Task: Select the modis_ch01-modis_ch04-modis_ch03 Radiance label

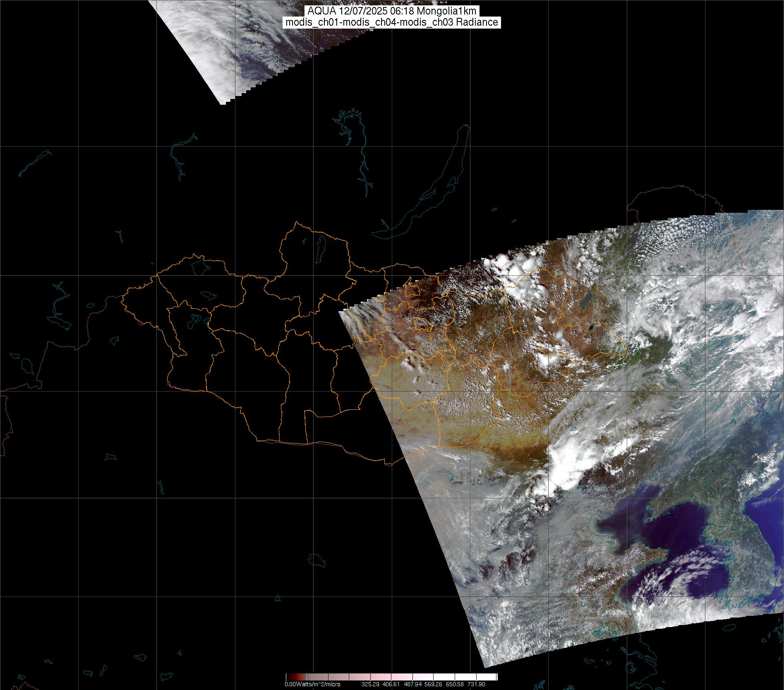Action: 392,22
